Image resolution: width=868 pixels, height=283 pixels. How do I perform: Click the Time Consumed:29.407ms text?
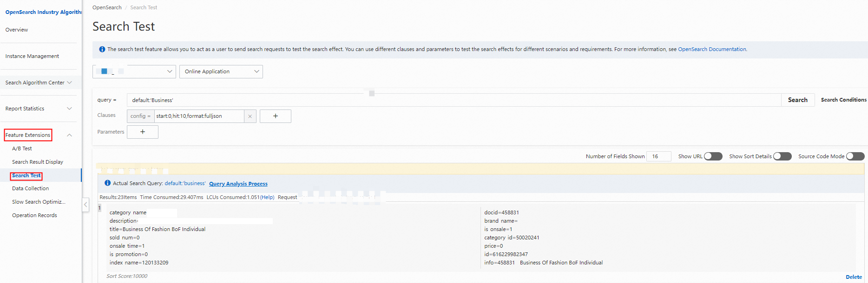(171, 197)
